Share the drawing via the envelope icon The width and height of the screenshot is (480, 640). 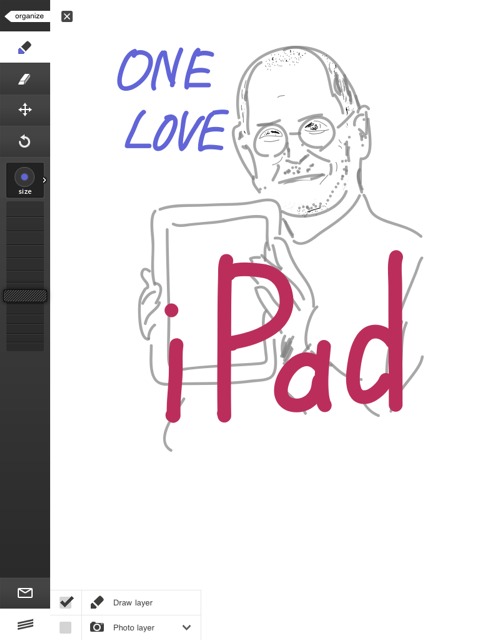coord(25,593)
